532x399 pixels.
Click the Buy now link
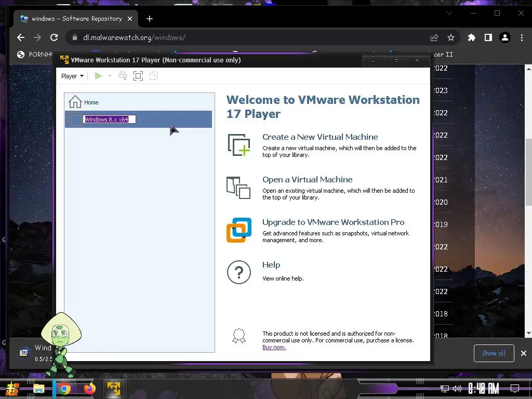click(x=274, y=347)
